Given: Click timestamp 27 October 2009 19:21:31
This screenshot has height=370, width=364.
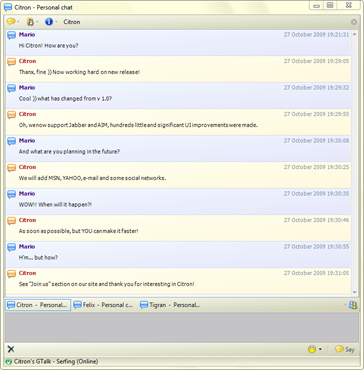Looking at the screenshot, I should tap(316, 34).
